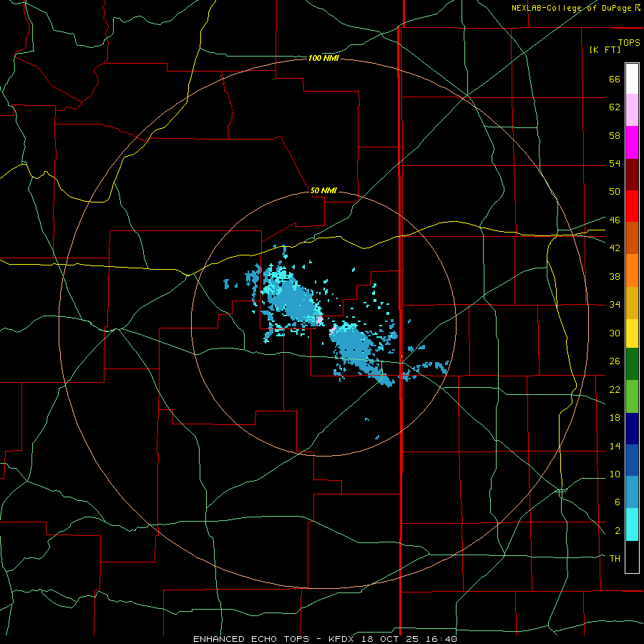This screenshot has width=644, height=644.
Task: Click the '18' legend value
Action: [615, 418]
